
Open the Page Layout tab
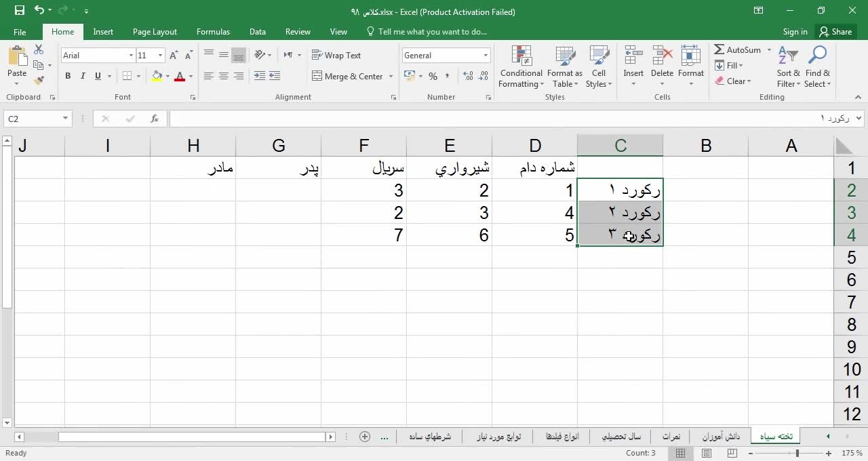click(155, 32)
